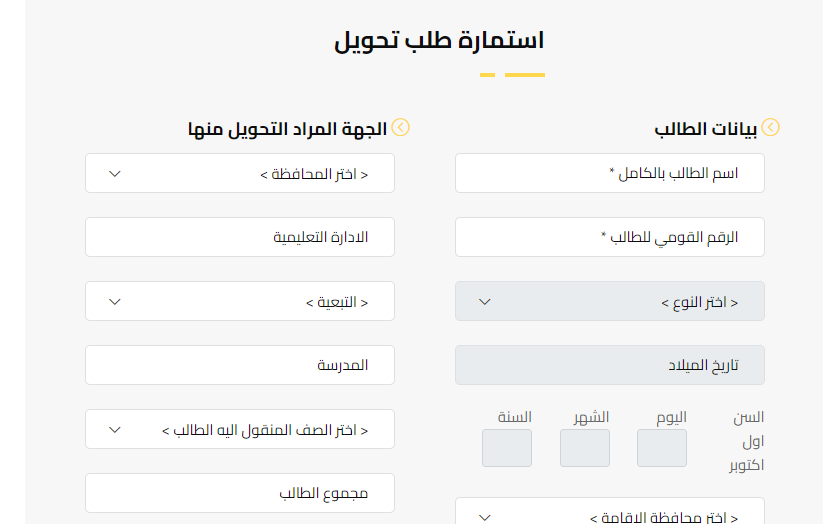Viewport: 823px width, 524px height.
Task: Click the السن اول اكتوبر label
Action: (747, 440)
